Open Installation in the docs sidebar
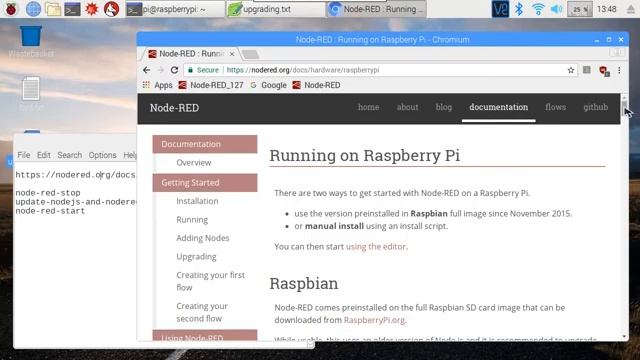 pos(197,201)
